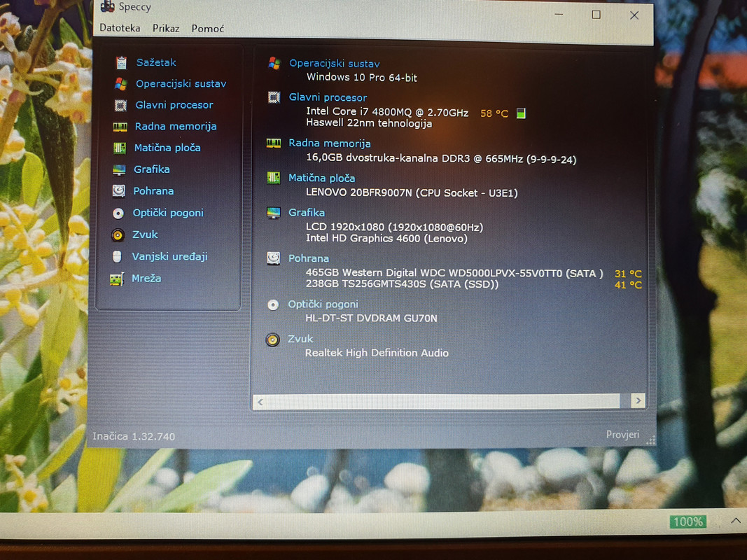Click the Windows flag icon in summary panel
Image resolution: width=747 pixels, height=560 pixels.
pyautogui.click(x=274, y=63)
